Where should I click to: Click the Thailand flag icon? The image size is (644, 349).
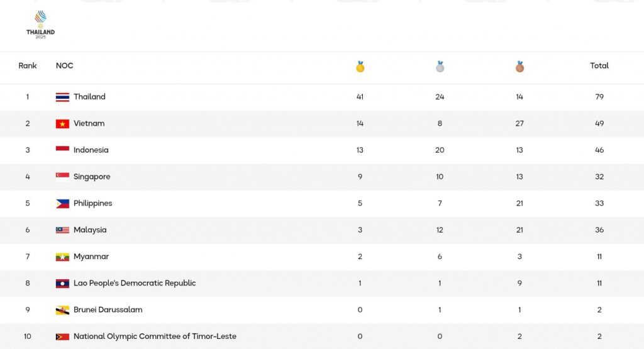pyautogui.click(x=62, y=97)
